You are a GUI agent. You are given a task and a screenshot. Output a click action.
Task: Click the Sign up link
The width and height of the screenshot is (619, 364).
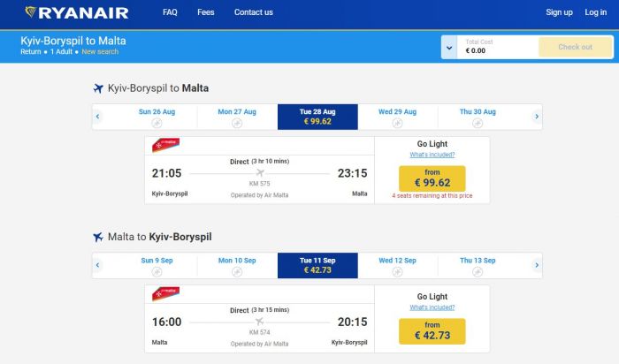tap(559, 12)
